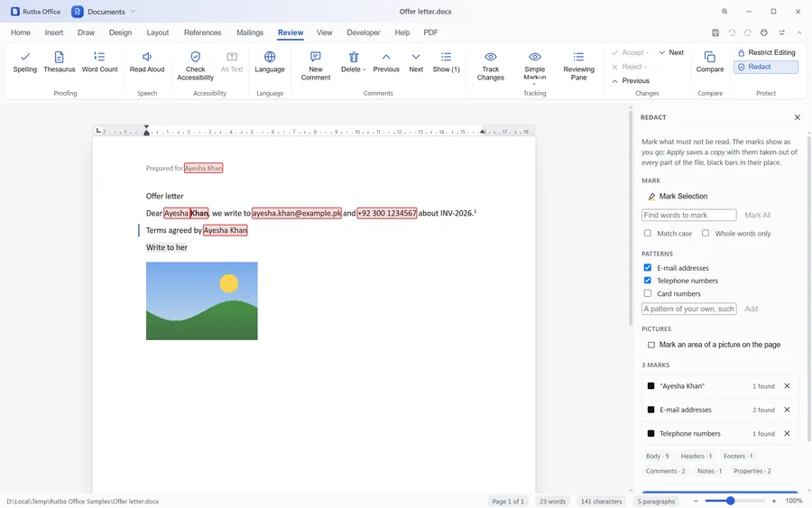Open the Reviewing Pane

(x=578, y=66)
